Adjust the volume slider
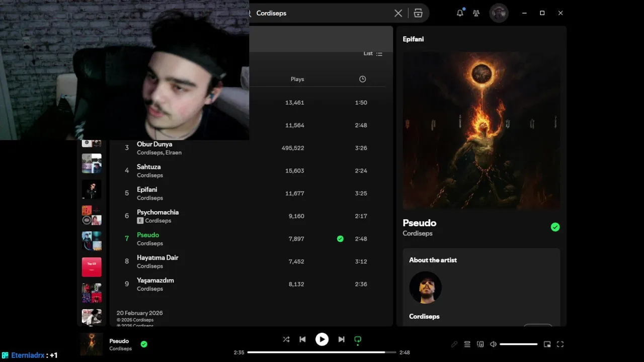The width and height of the screenshot is (644, 362). (x=519, y=344)
